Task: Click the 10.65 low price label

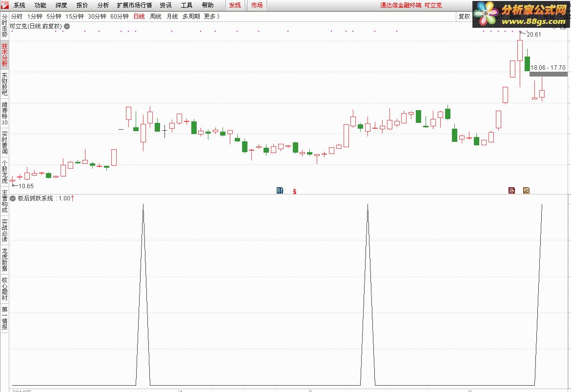Action: (x=26, y=186)
